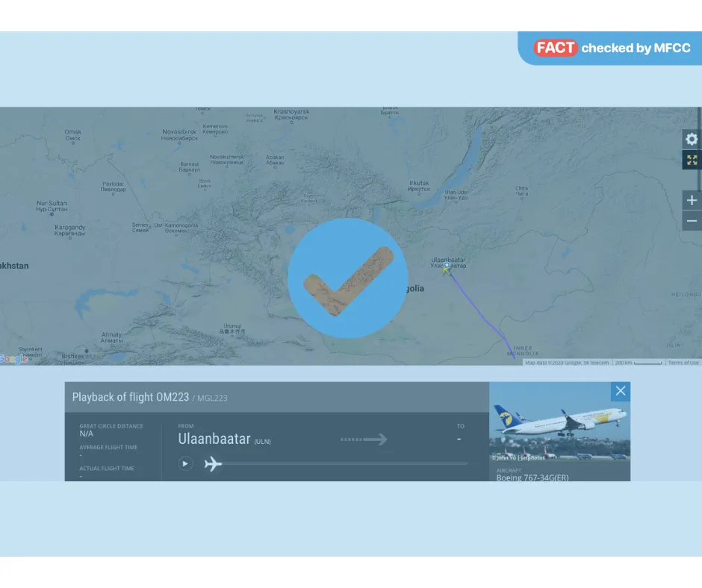Click the Ulan-Ude city label
The height and width of the screenshot is (588, 702).
[456, 195]
